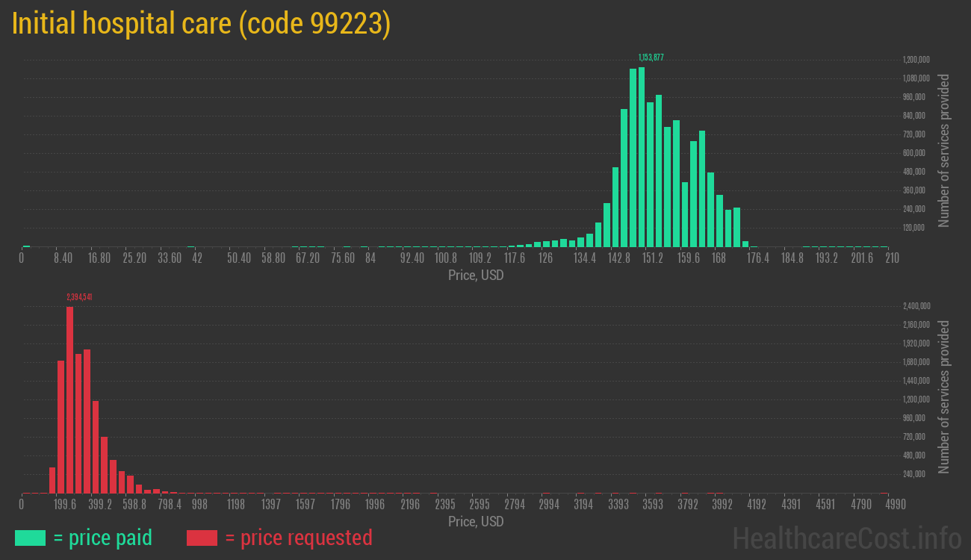This screenshot has width=971, height=560.
Task: Click the 399.2 tick on the bottom x-axis
Action: tap(99, 505)
